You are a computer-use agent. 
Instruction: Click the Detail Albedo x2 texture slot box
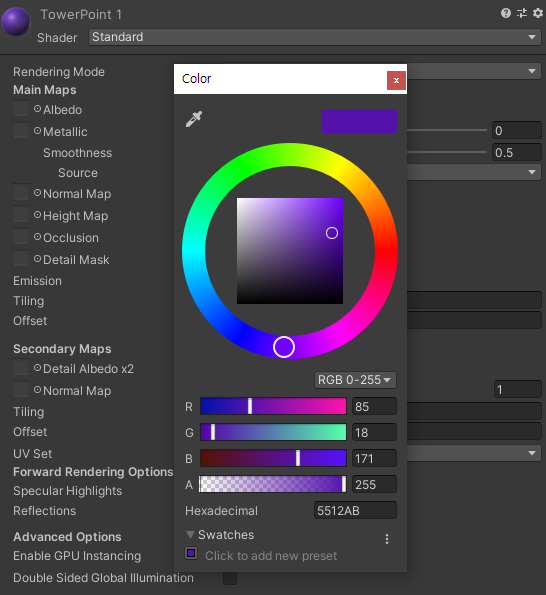(x=21, y=367)
